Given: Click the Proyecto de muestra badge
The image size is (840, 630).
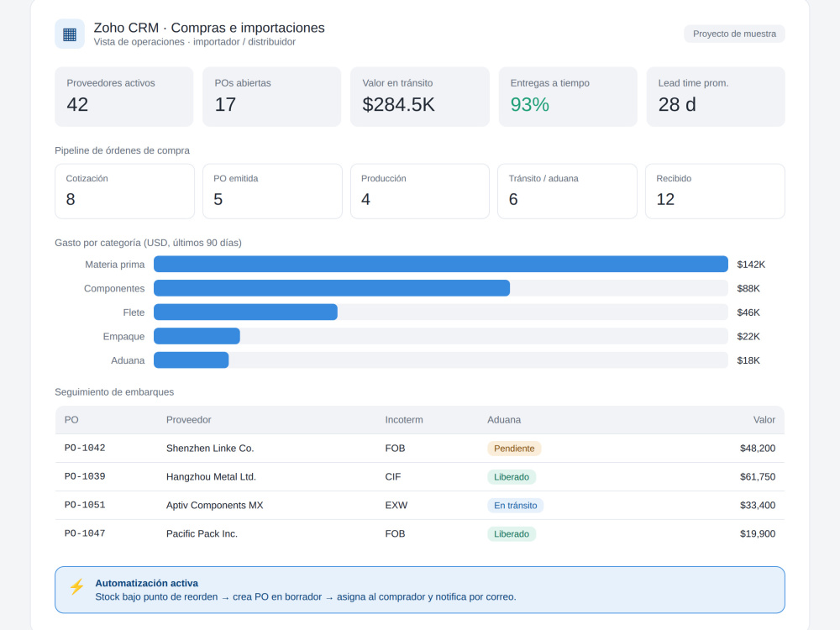Looking at the screenshot, I should click(x=734, y=34).
